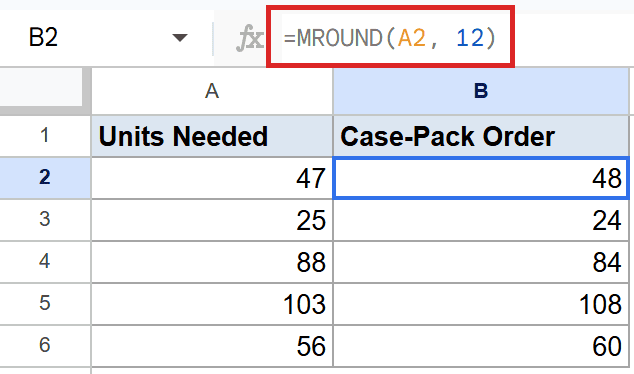Select cell B2 containing 48
This screenshot has height=374, width=634.
[x=481, y=178]
